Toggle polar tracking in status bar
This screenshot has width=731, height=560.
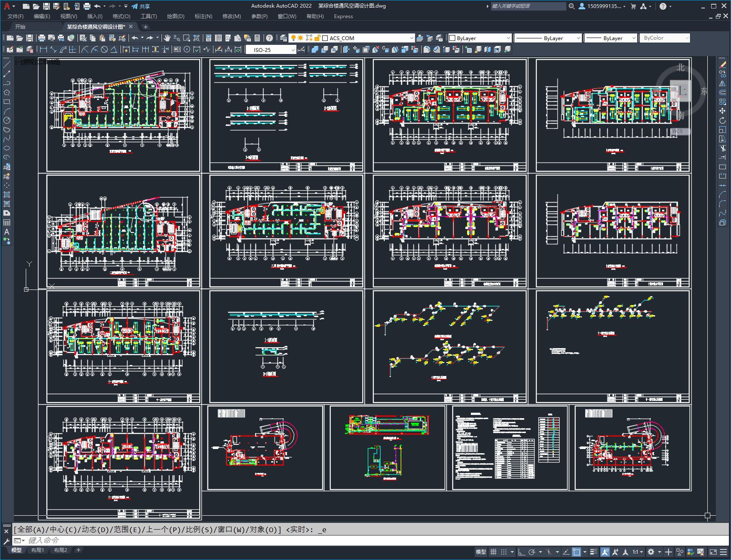[x=532, y=552]
